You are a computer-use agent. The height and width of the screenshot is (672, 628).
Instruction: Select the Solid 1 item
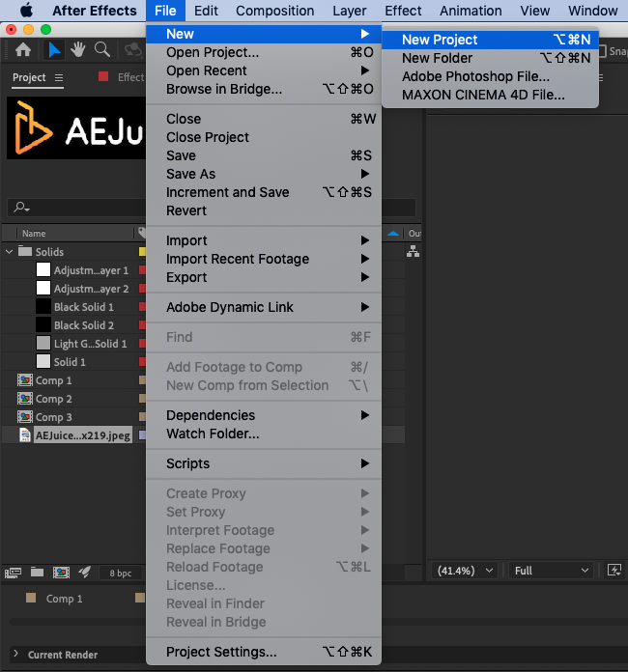[70, 362]
